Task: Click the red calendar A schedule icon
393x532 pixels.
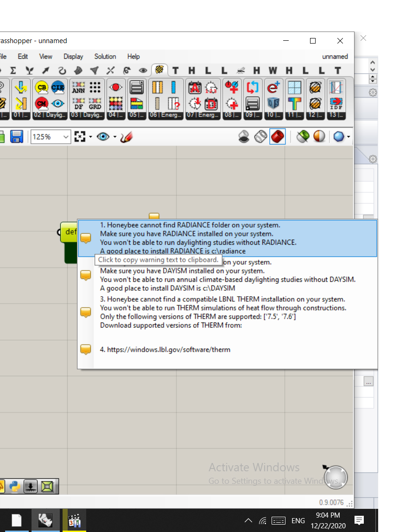Action: pyautogui.click(x=195, y=88)
